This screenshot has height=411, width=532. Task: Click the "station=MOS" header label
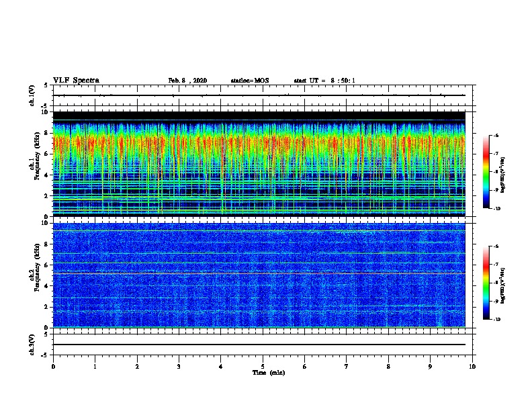(x=250, y=81)
